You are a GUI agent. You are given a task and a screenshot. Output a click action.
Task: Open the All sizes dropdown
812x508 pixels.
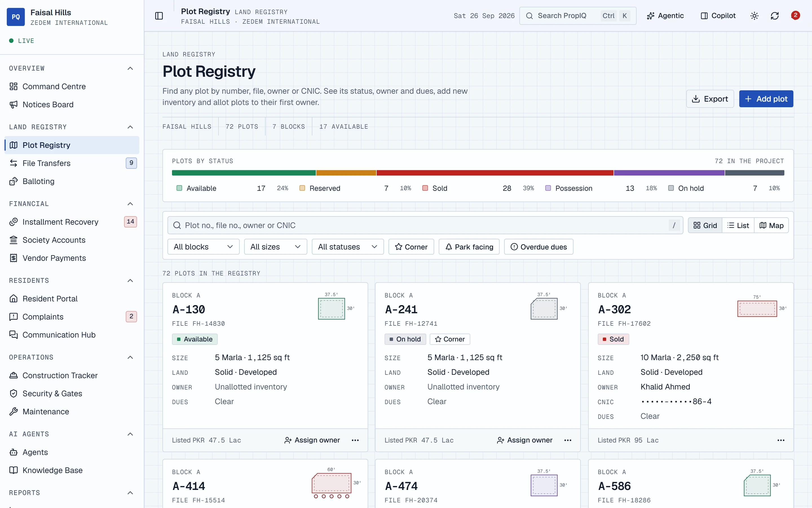point(275,247)
